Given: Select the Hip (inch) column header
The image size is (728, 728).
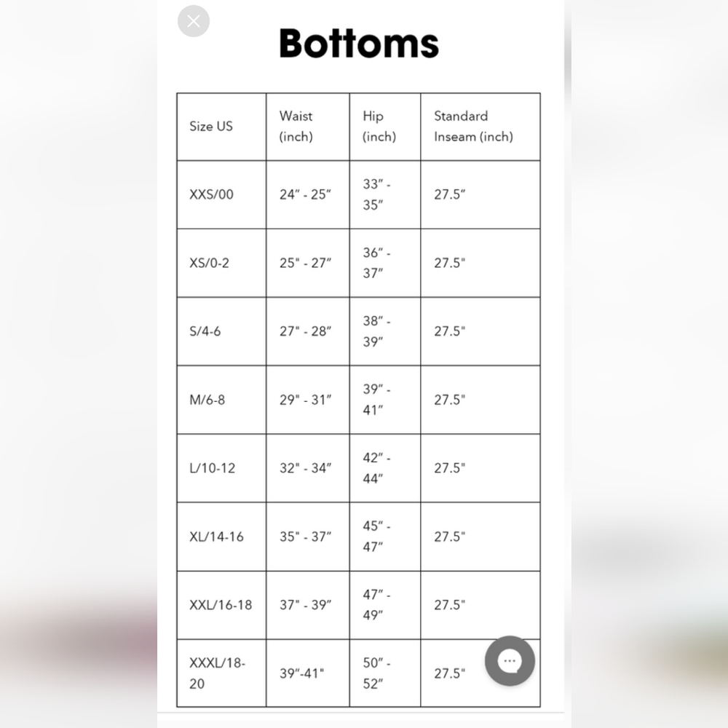Looking at the screenshot, I should (x=379, y=126).
